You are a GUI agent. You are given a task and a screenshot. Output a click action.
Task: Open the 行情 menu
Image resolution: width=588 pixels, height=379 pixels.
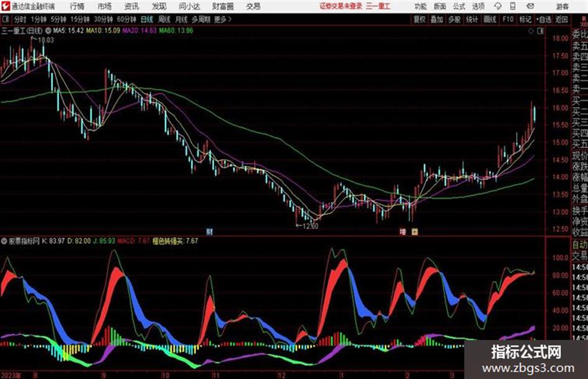pyautogui.click(x=77, y=6)
